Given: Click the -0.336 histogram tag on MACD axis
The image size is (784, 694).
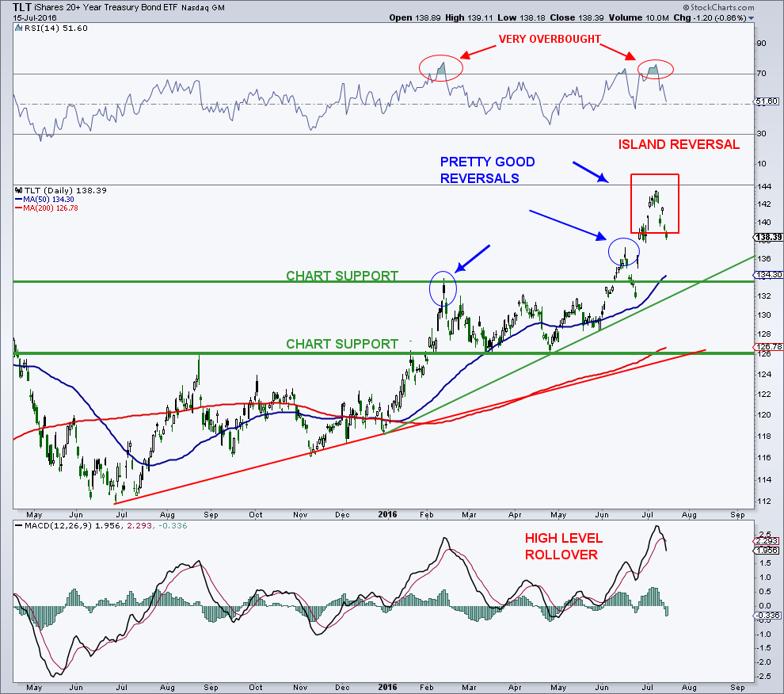Looking at the screenshot, I should pos(766,615).
